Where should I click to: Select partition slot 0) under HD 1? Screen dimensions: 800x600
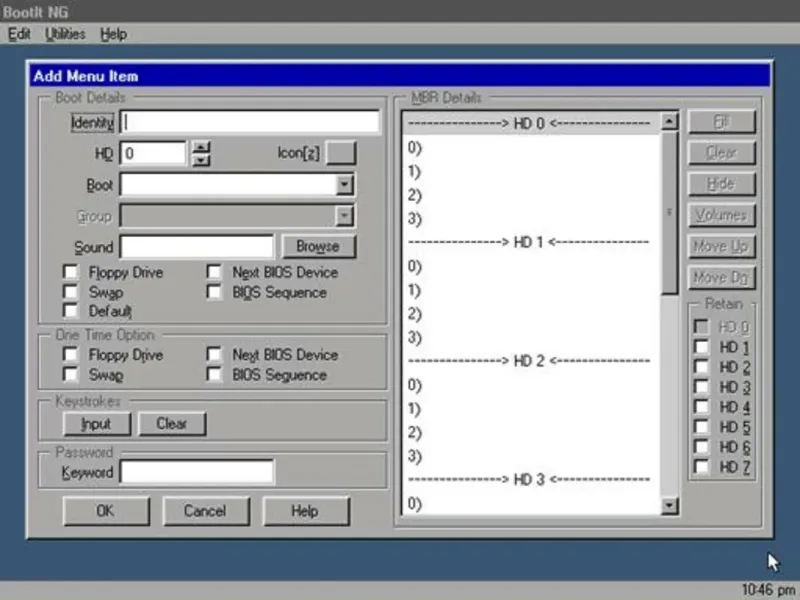point(531,266)
